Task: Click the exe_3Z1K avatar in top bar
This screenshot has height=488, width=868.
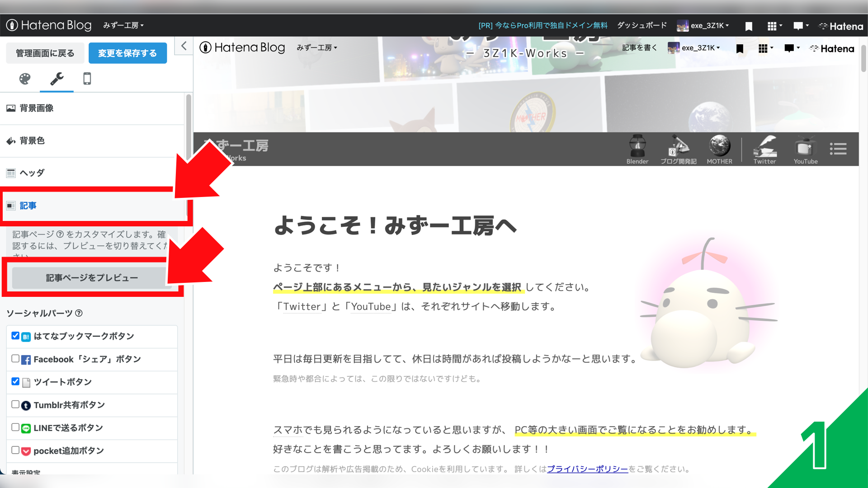Action: pyautogui.click(x=683, y=26)
